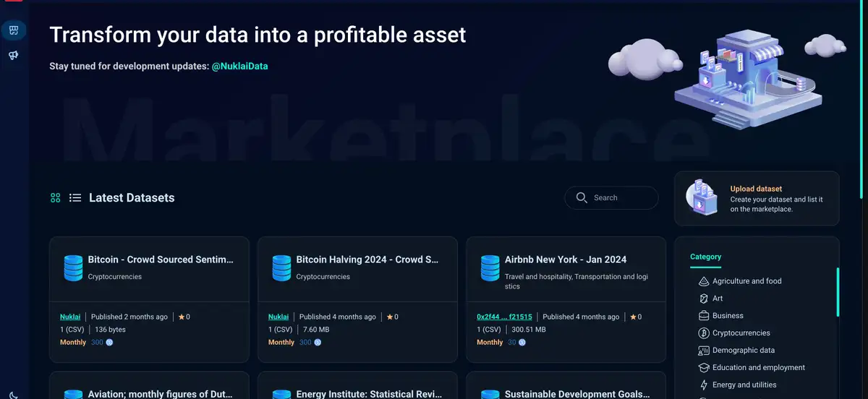Click inside the Search datasets field
Screen dimensions: 868x399
click(x=622, y=197)
